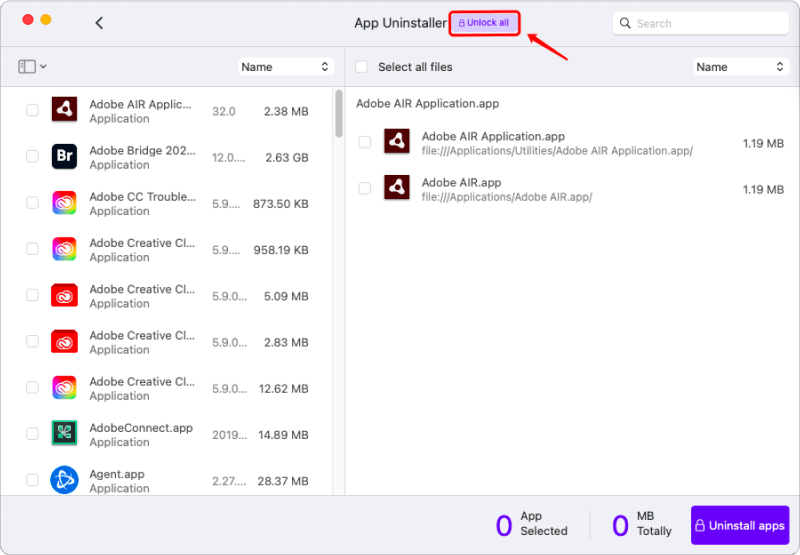This screenshot has width=800, height=555.
Task: Check the Adobe AIR Application.app file checkbox
Action: click(365, 142)
